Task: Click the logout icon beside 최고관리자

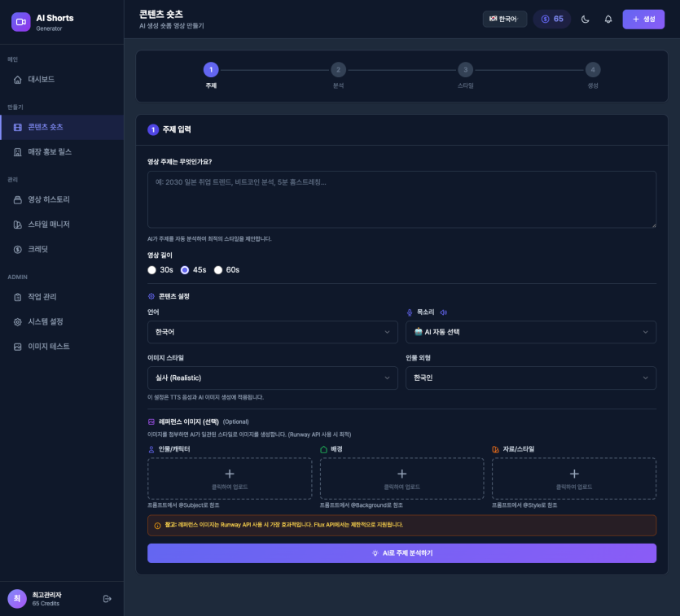Action: click(107, 599)
